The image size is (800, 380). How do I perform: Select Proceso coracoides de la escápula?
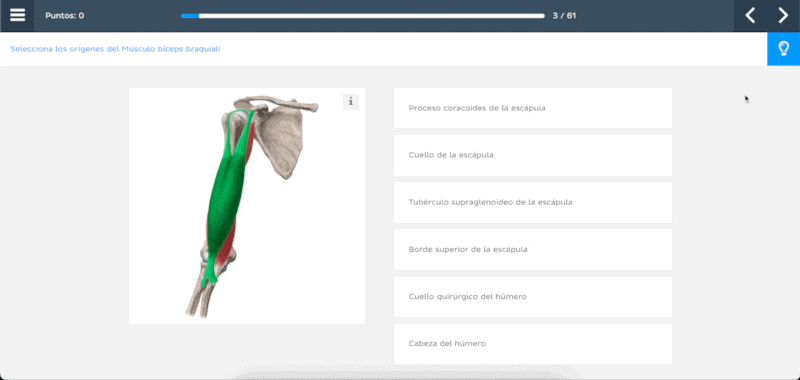[533, 108]
